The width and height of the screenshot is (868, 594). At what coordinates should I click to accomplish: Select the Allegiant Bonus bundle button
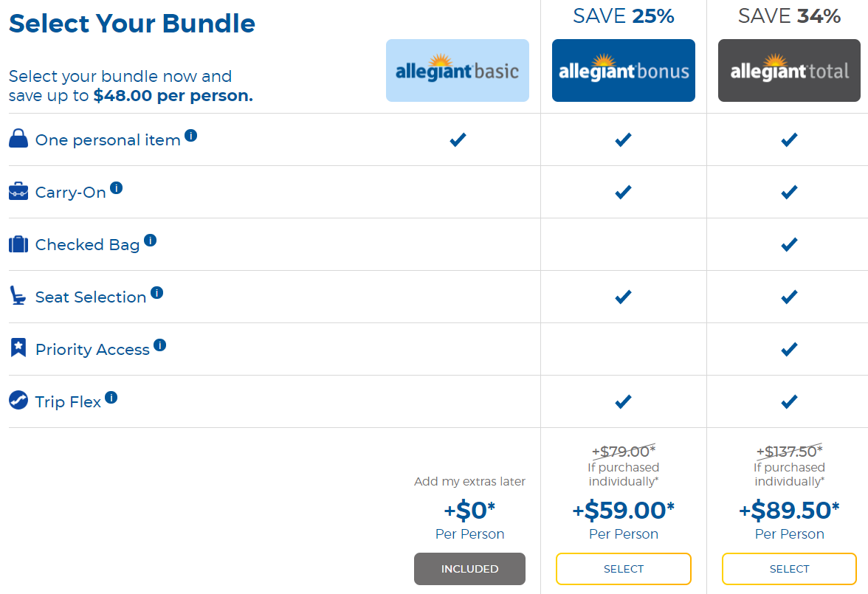(x=624, y=569)
